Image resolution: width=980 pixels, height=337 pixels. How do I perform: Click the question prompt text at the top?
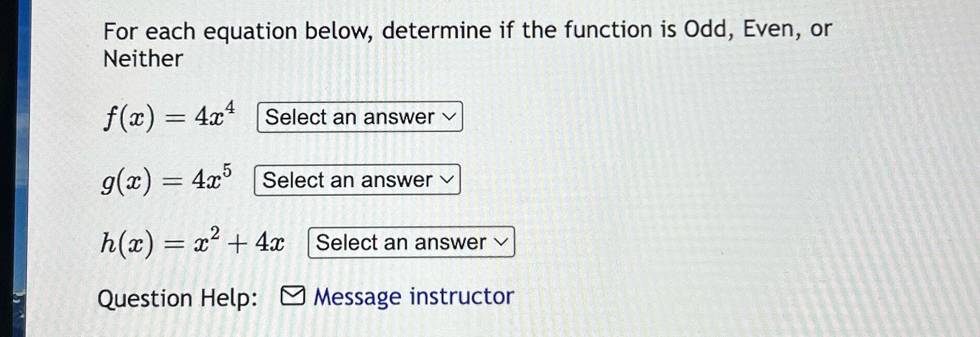tap(465, 30)
